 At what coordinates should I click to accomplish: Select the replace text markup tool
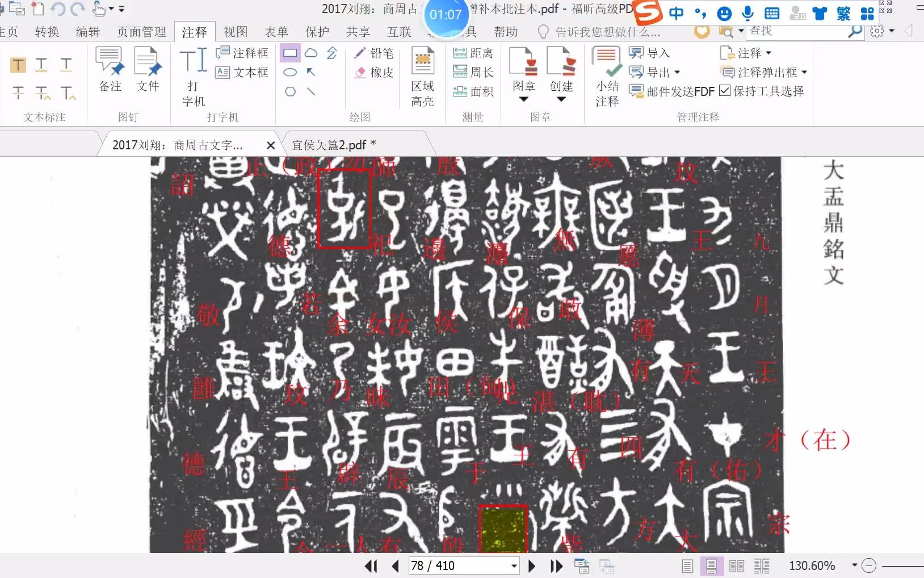[43, 93]
